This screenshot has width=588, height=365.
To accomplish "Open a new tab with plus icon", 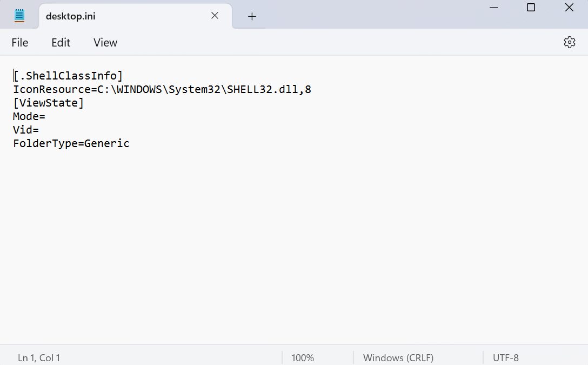I will click(251, 16).
